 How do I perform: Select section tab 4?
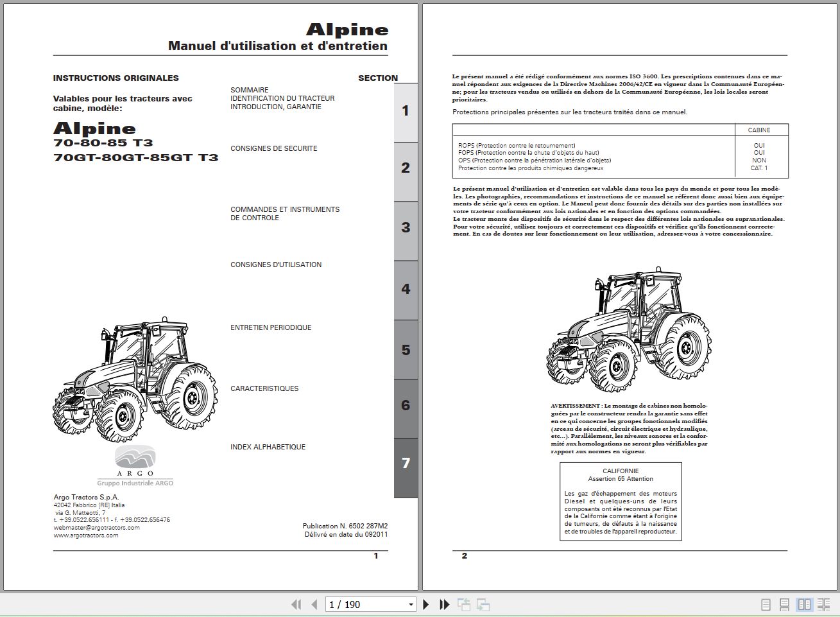[x=406, y=290]
